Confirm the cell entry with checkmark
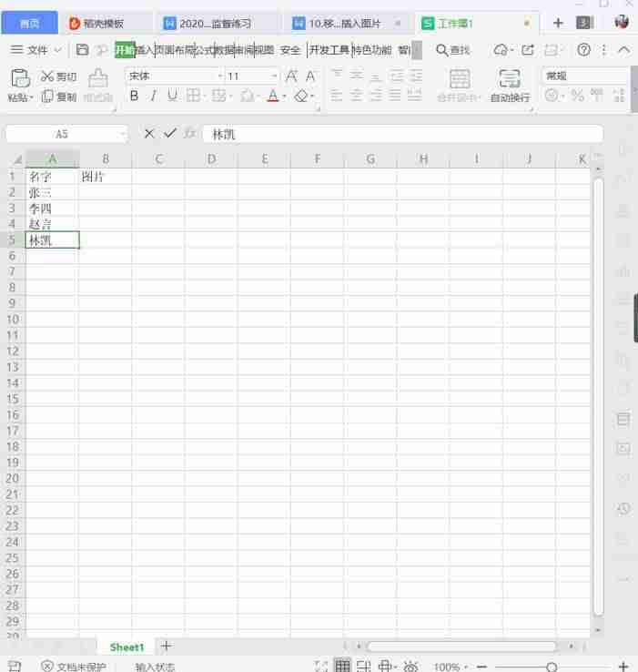Screen dimensions: 638x672 [170, 133]
